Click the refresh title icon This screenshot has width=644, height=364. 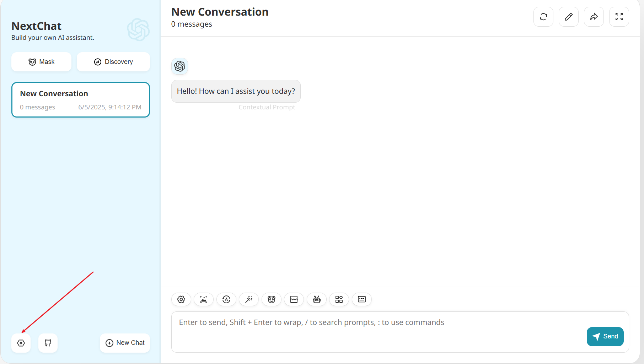[x=543, y=17]
